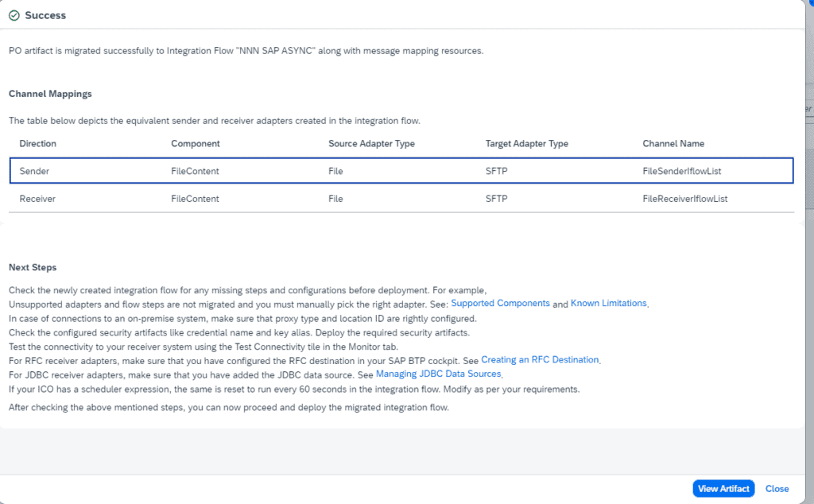The height and width of the screenshot is (504, 814).
Task: Click FileContent in the Sender row
Action: tap(195, 171)
